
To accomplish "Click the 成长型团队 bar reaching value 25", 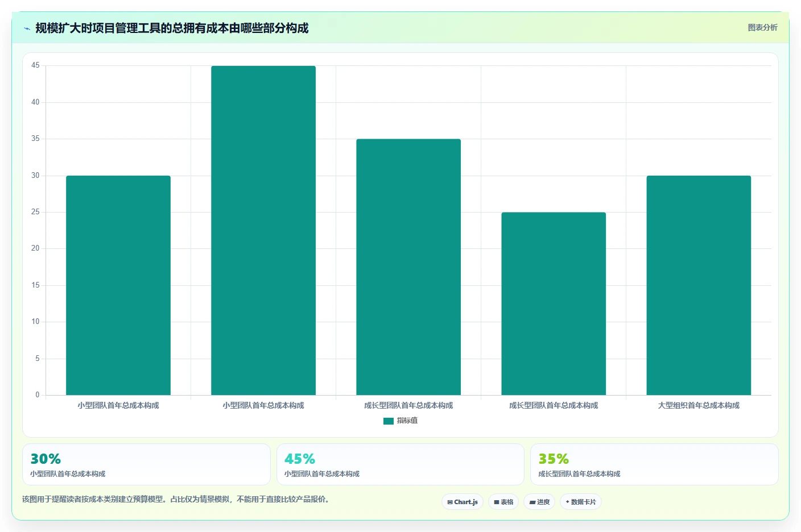I will point(554,304).
